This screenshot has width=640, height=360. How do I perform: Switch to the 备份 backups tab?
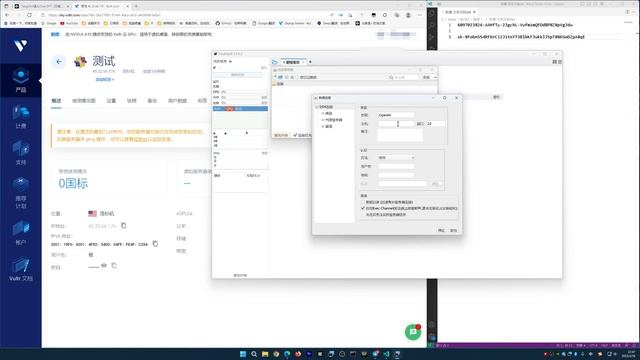click(x=152, y=101)
